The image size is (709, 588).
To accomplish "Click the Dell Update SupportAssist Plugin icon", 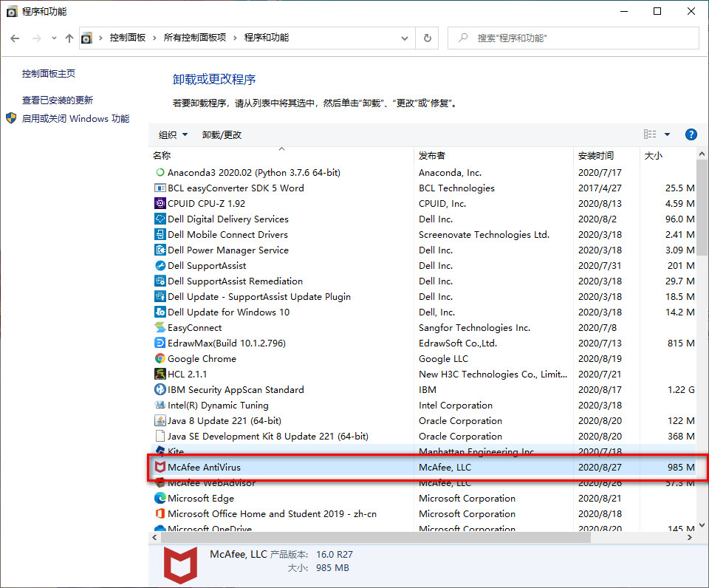I will [160, 297].
